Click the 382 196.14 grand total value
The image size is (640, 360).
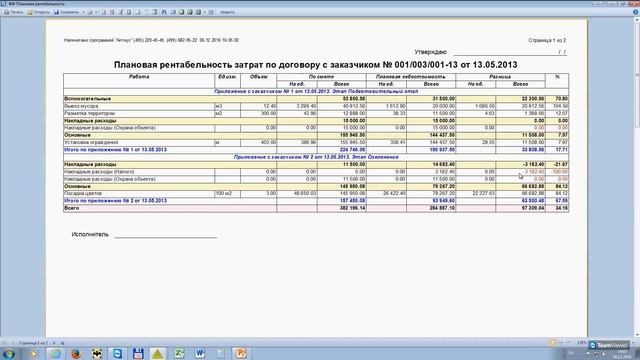[x=352, y=208]
